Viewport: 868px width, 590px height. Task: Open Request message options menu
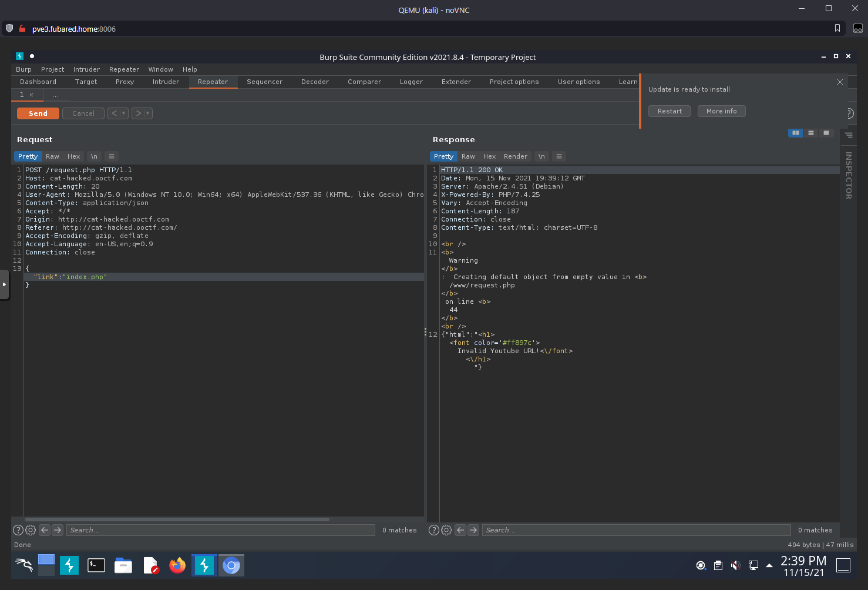[x=112, y=156]
